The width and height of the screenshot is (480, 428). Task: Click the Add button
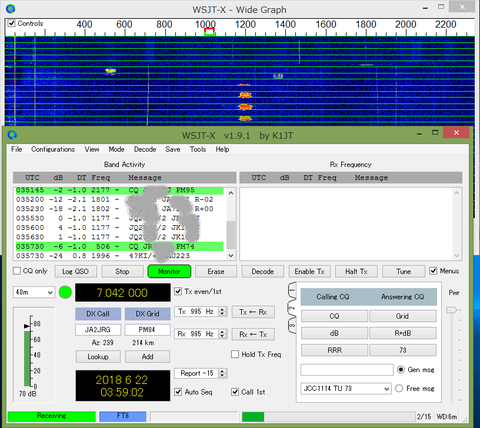pyautogui.click(x=147, y=357)
